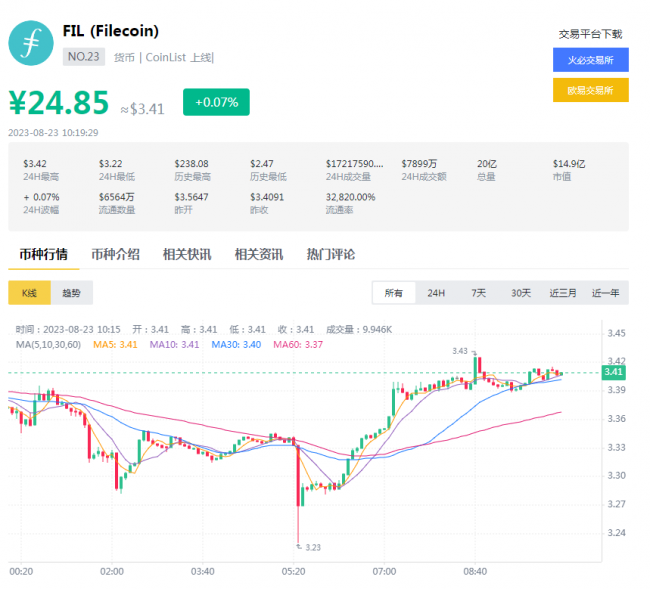Click the +0.07% green change badge
650x589 pixels.
(216, 102)
